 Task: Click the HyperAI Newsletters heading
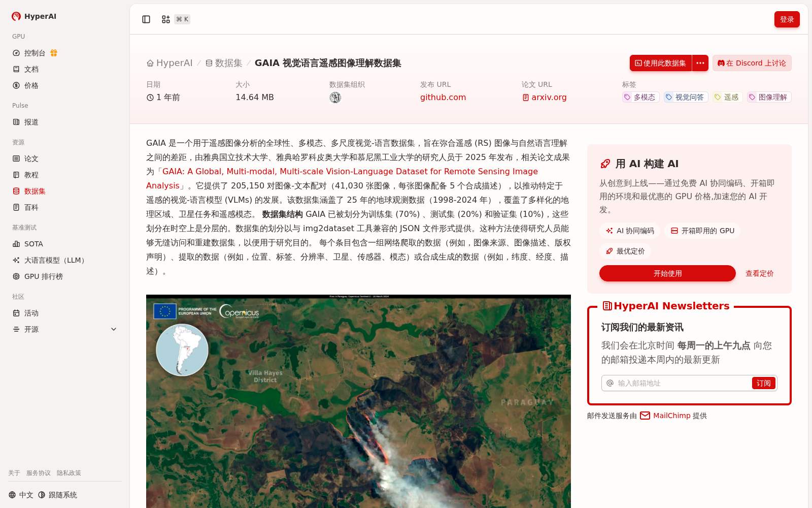pos(666,306)
